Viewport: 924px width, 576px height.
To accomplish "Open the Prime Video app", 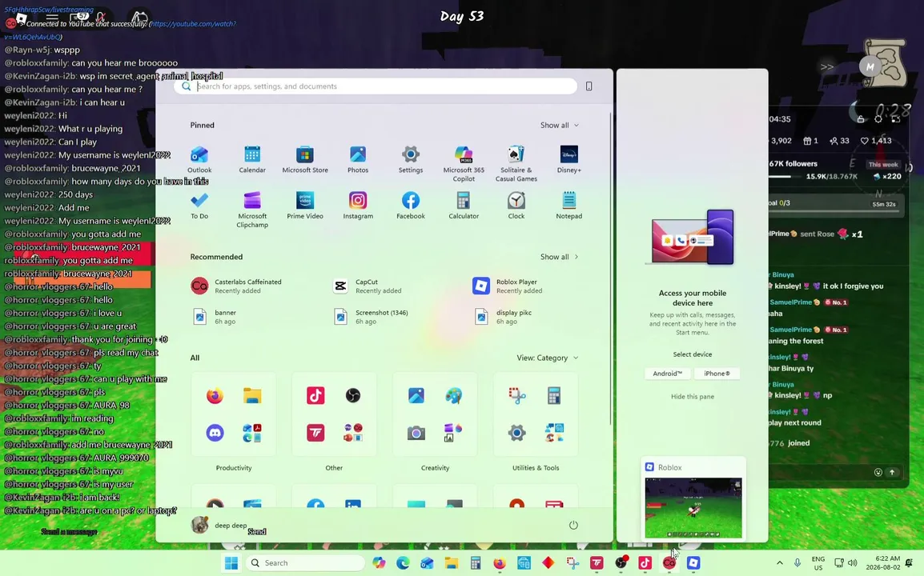I will click(304, 206).
